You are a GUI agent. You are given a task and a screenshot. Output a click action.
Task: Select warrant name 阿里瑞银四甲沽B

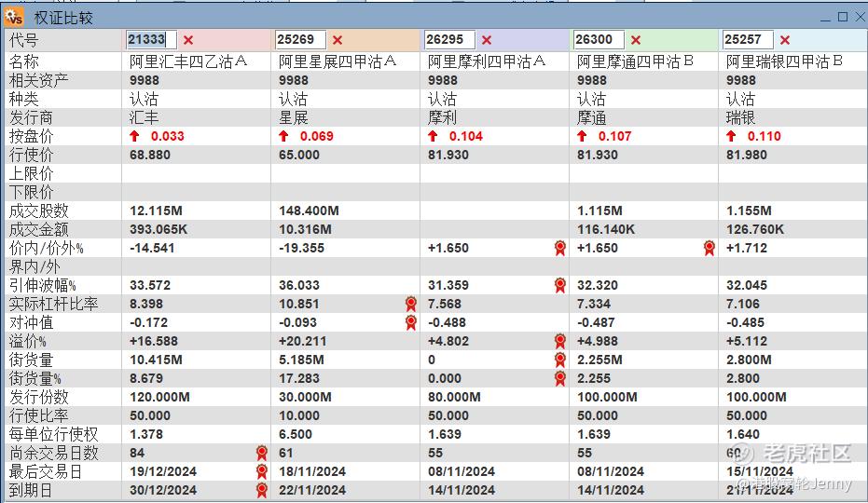pyautogui.click(x=784, y=61)
